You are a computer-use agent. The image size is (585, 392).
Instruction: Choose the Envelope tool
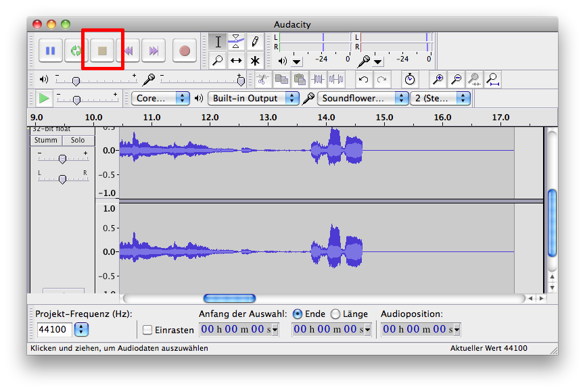[236, 42]
